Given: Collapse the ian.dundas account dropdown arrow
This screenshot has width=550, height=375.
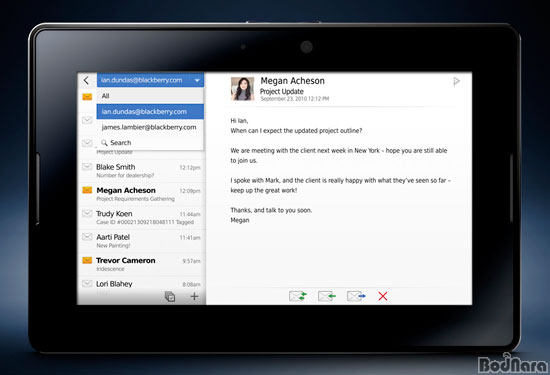Looking at the screenshot, I should [197, 81].
